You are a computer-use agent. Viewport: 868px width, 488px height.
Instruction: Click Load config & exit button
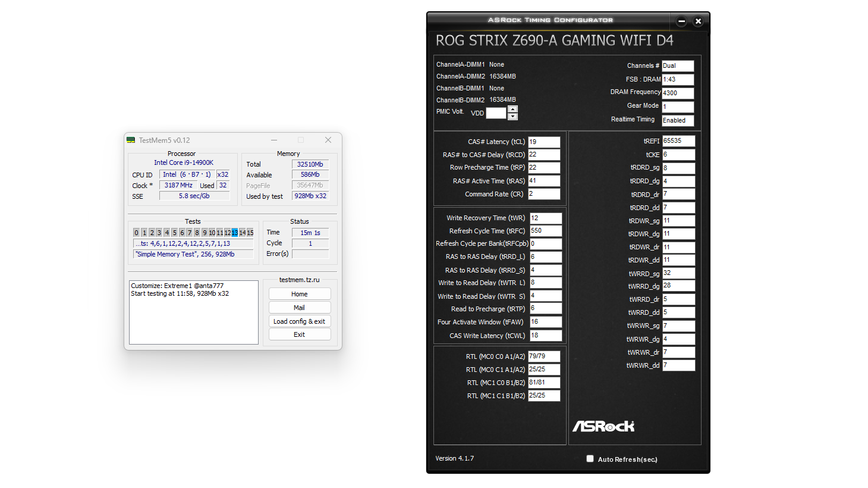click(300, 321)
